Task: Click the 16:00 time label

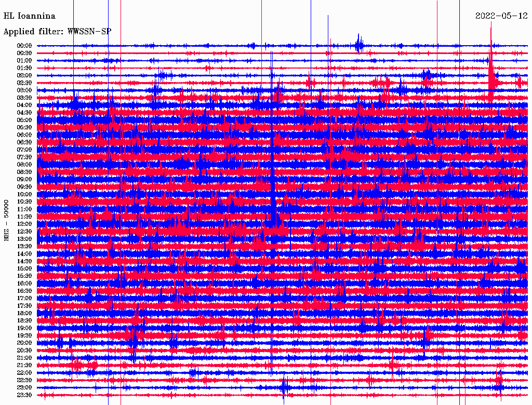Action: [x=24, y=283]
